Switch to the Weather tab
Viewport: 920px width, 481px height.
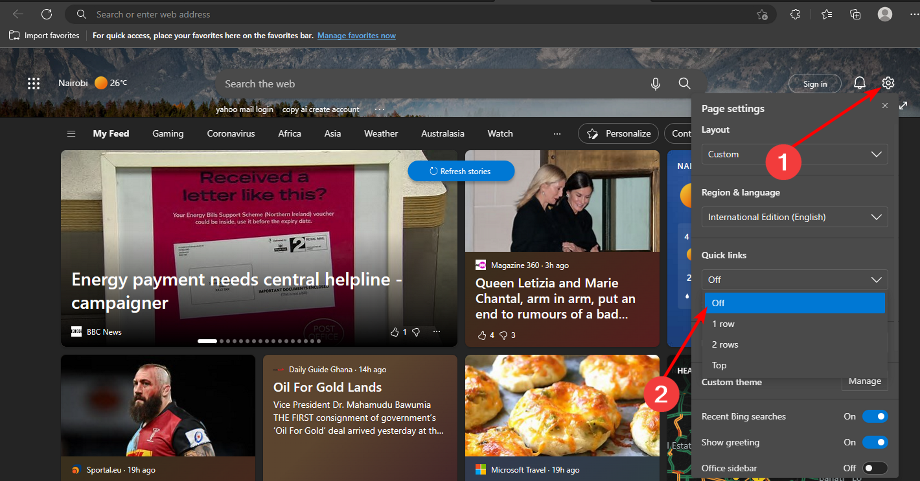pos(381,134)
